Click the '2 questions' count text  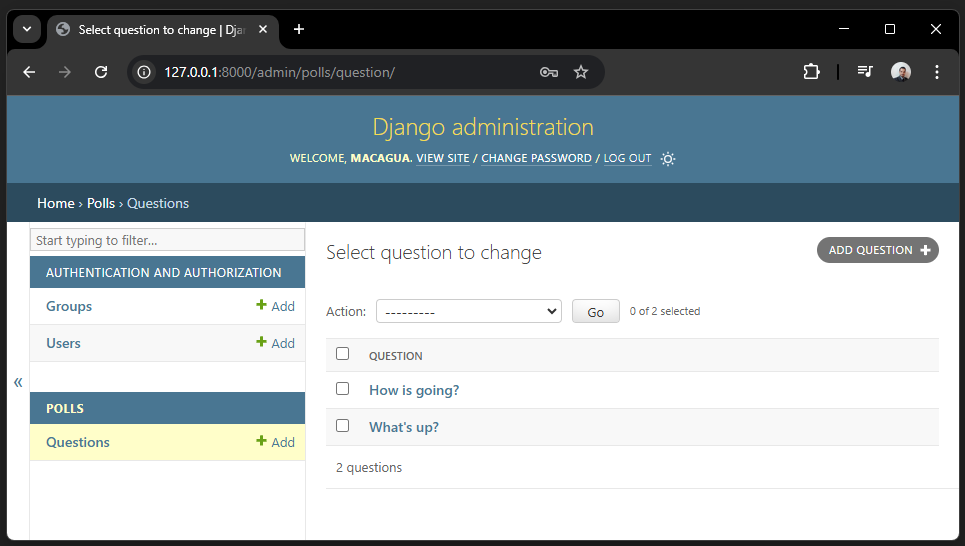tap(369, 467)
